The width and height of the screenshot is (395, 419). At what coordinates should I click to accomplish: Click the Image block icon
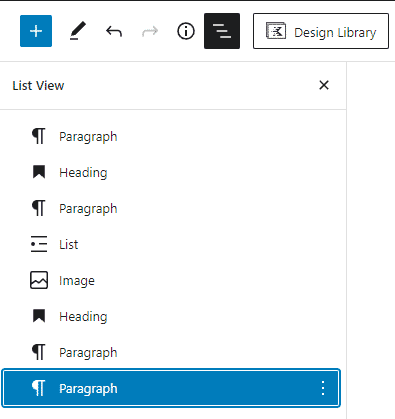pyautogui.click(x=39, y=280)
